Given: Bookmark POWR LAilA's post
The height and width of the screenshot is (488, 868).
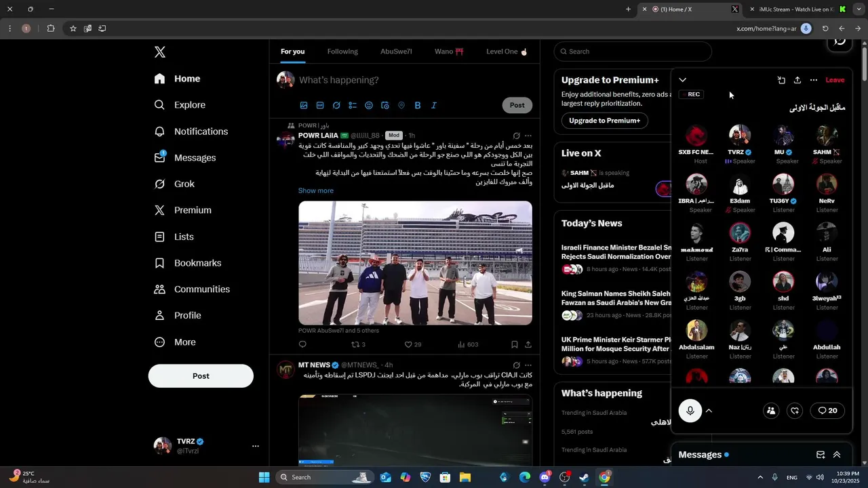Looking at the screenshot, I should point(515,344).
